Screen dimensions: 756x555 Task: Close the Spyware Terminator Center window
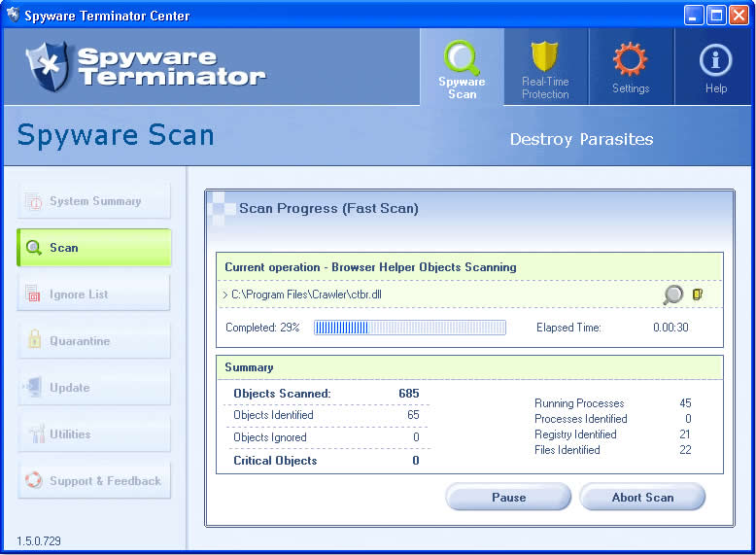(x=739, y=16)
